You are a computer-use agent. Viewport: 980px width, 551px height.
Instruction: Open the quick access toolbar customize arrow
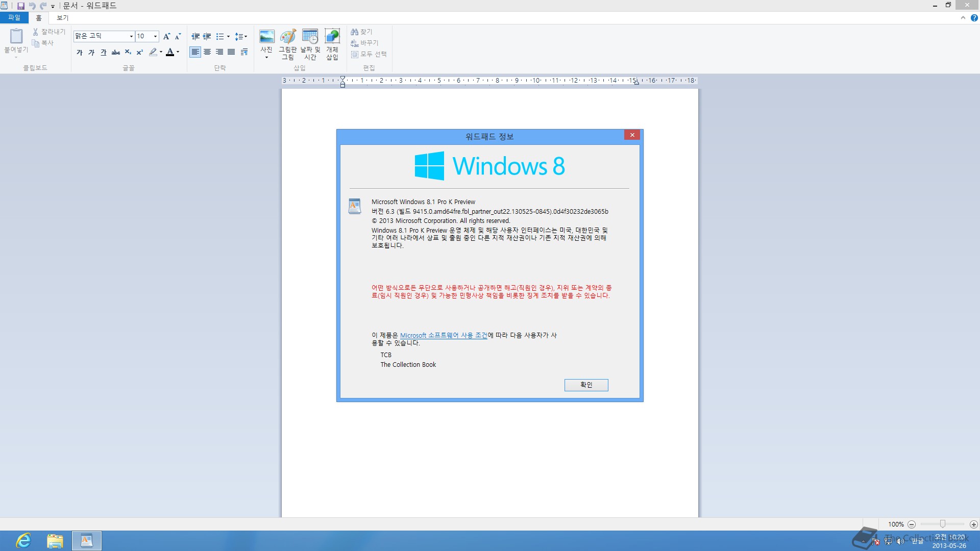pyautogui.click(x=53, y=6)
